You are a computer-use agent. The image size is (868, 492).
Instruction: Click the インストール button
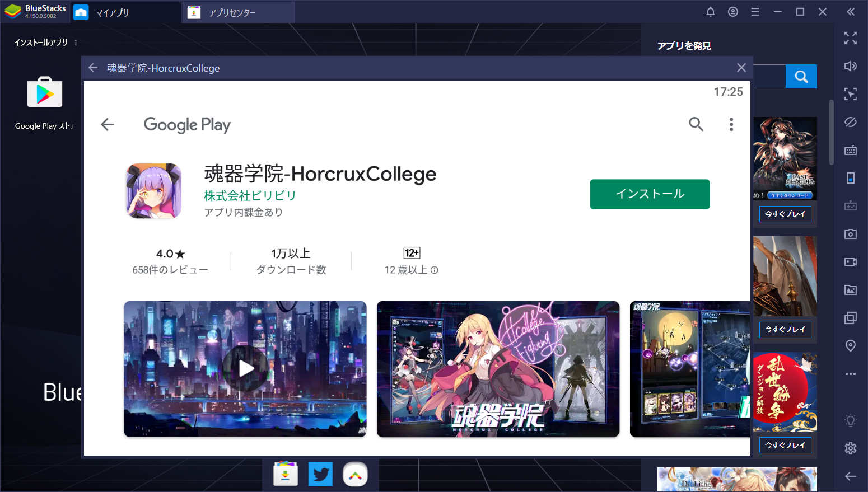(x=650, y=194)
